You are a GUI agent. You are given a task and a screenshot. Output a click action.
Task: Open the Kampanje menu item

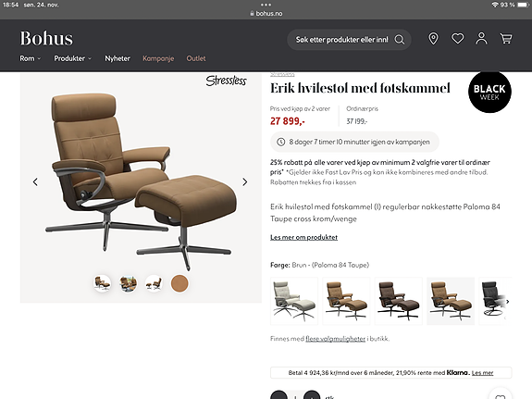point(158,58)
